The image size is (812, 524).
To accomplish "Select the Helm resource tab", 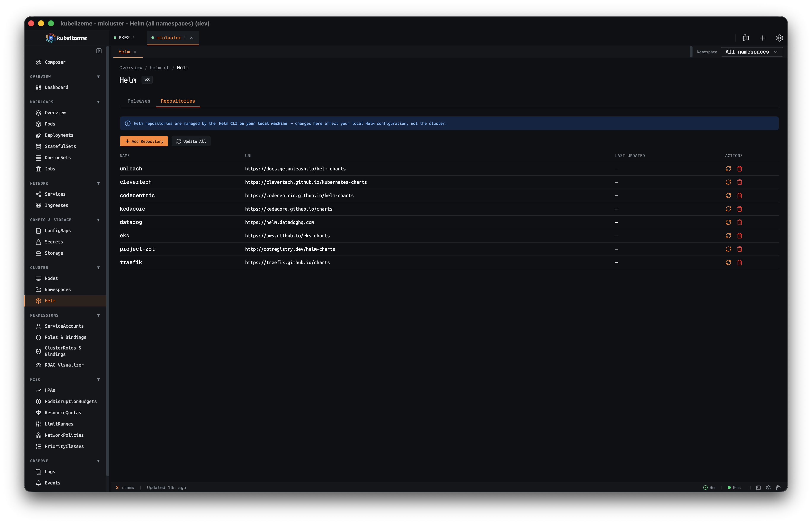I will [124, 52].
